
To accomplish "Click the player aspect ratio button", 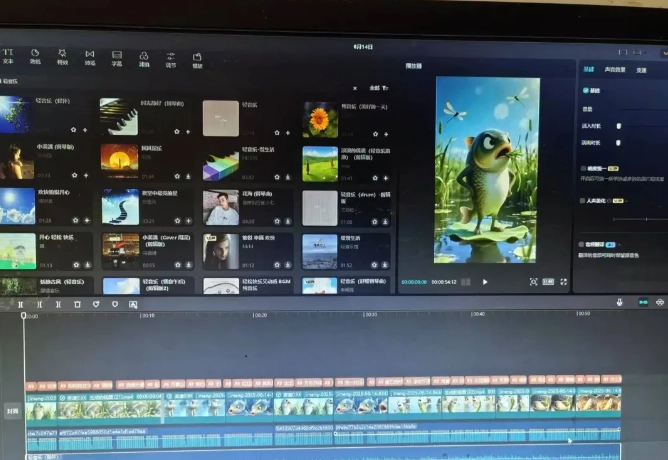I will coord(548,282).
